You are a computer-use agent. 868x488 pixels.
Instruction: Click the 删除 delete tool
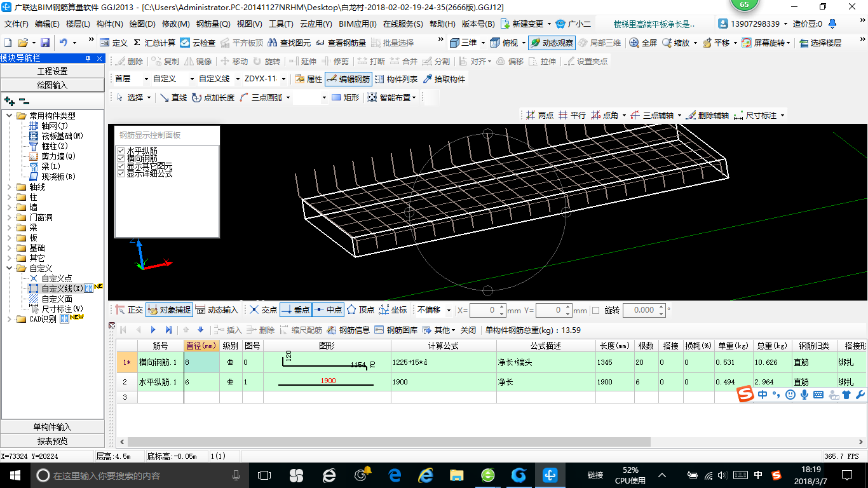[129, 61]
